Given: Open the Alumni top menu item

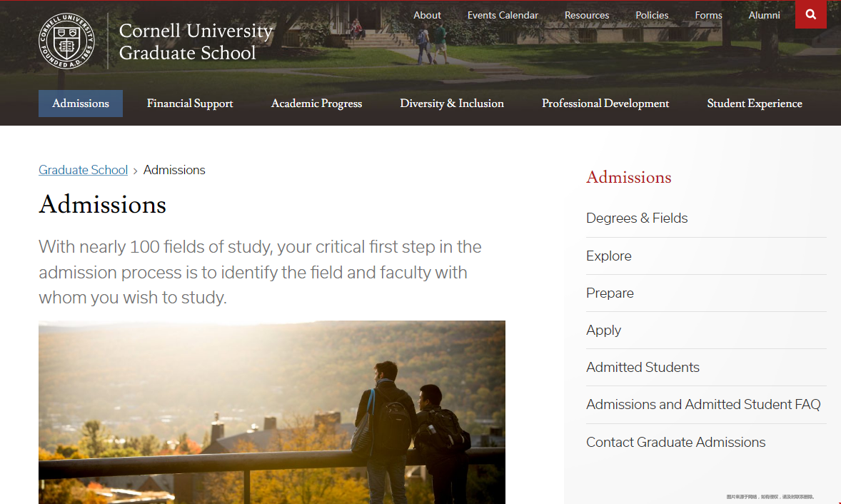Looking at the screenshot, I should 765,15.
